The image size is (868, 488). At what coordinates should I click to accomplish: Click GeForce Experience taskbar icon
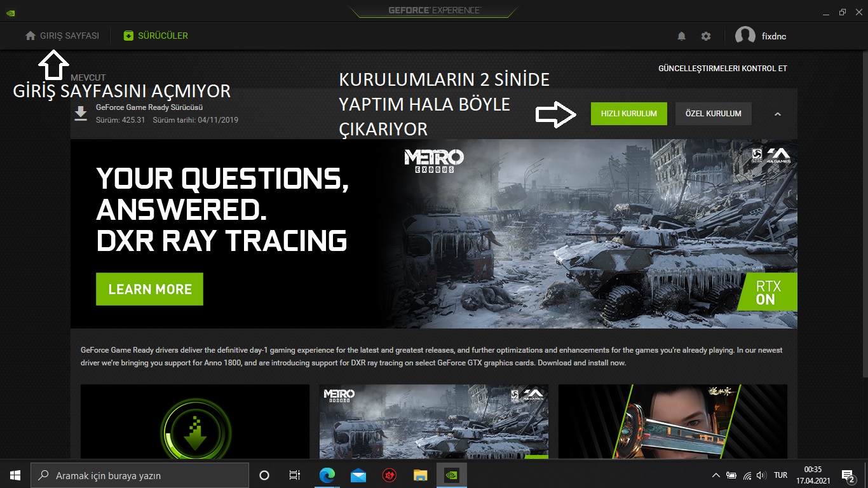click(x=452, y=475)
